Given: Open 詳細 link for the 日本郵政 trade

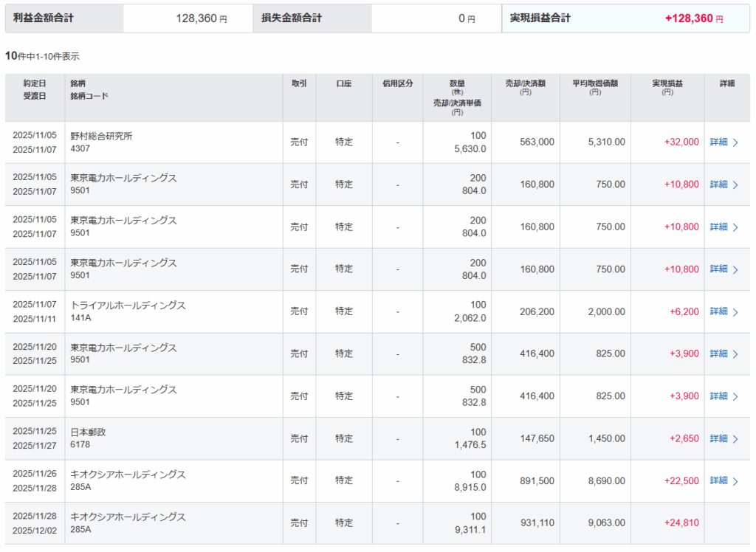Looking at the screenshot, I should tap(718, 439).
